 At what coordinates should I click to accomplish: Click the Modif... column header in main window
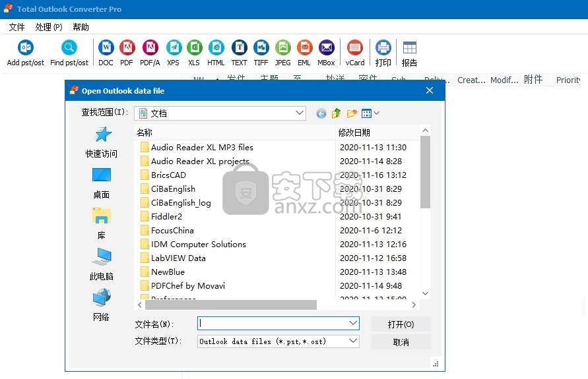(504, 80)
